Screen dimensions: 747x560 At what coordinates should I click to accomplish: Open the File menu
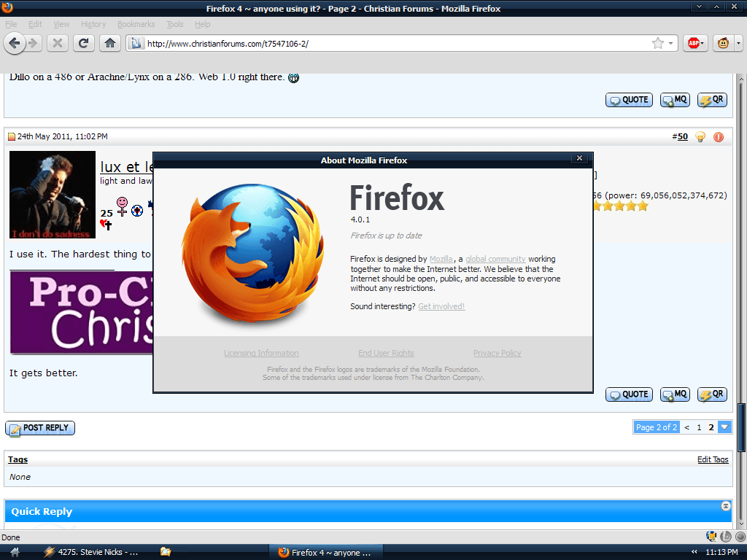[11, 24]
